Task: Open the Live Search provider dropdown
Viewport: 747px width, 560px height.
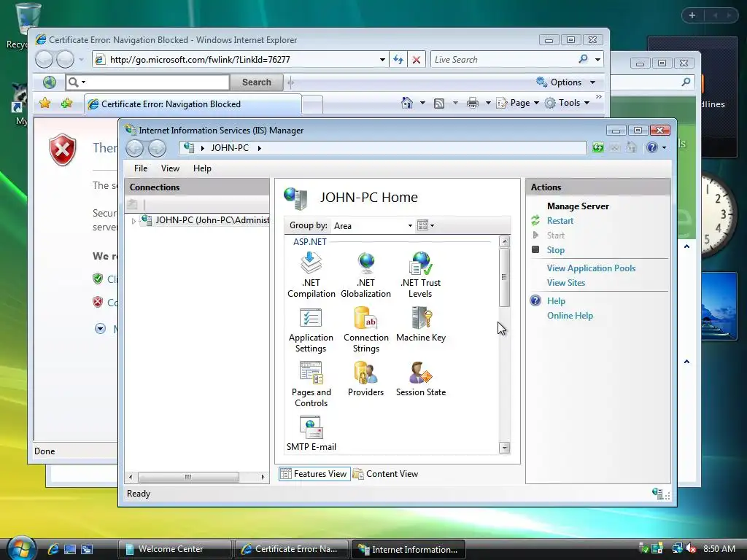Action: [597, 60]
